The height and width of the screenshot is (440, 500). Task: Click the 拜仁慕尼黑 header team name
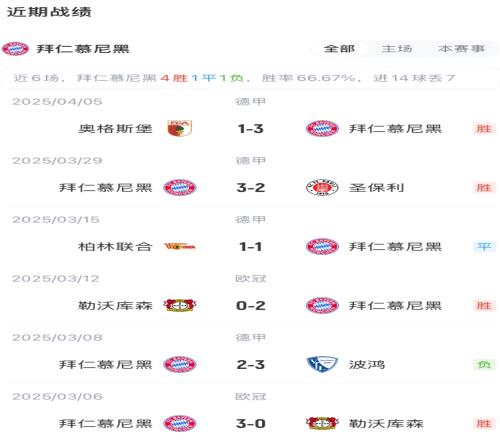pos(83,49)
